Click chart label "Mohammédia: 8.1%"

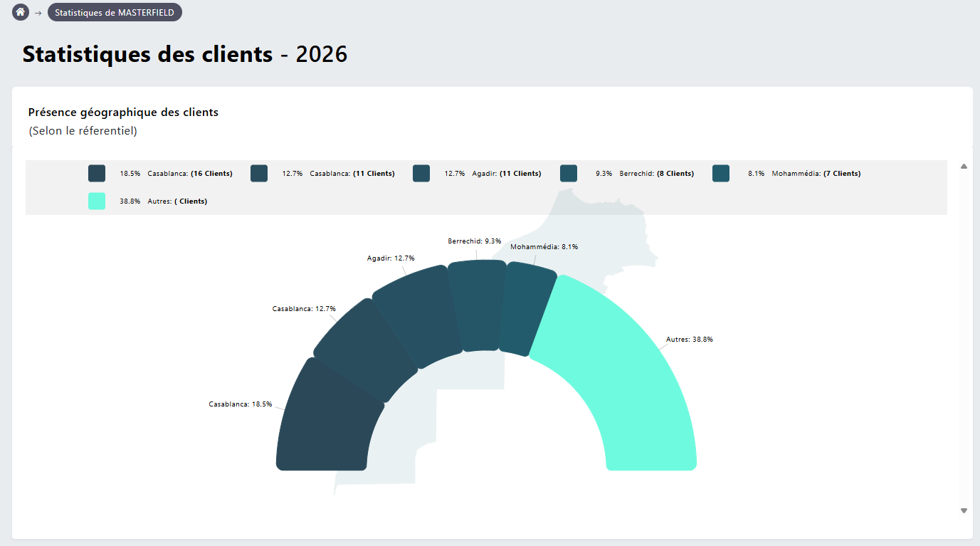(x=544, y=247)
